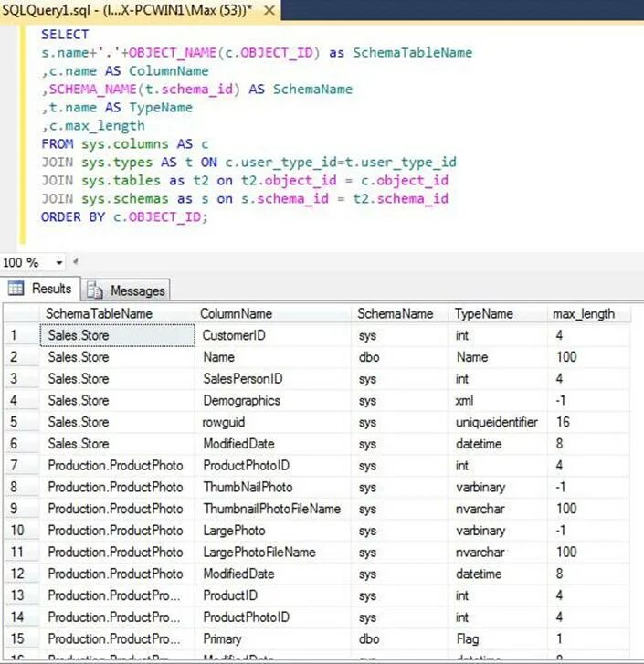Click the LargePhoto cell
This screenshot has width=644, height=664.
tap(273, 531)
